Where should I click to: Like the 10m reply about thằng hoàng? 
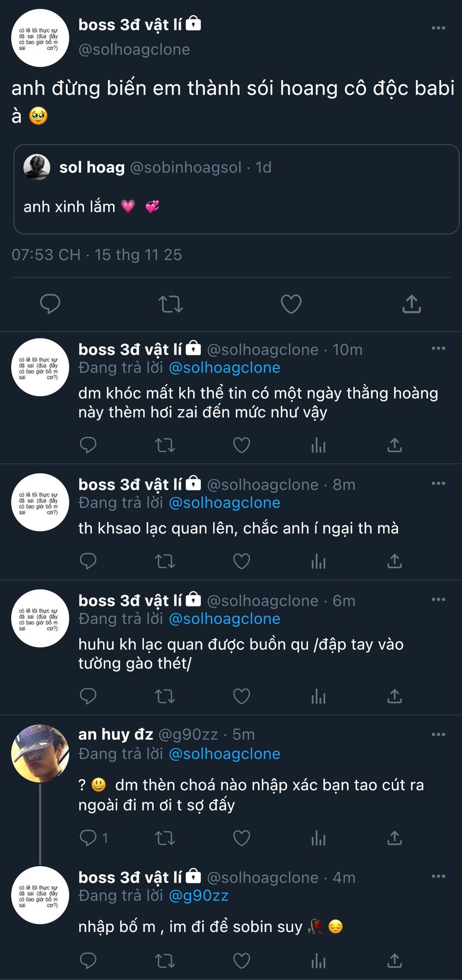[x=241, y=445]
